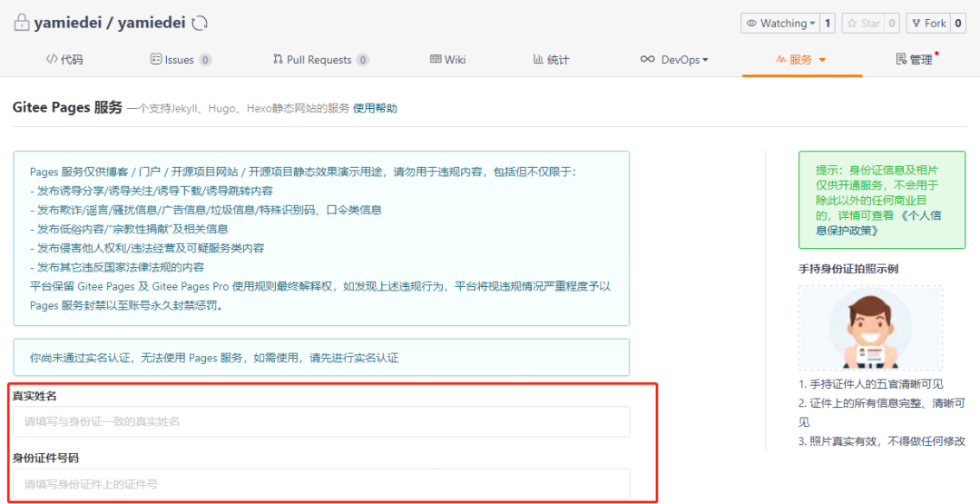
Task: Click the Fork button
Action: pos(929,24)
